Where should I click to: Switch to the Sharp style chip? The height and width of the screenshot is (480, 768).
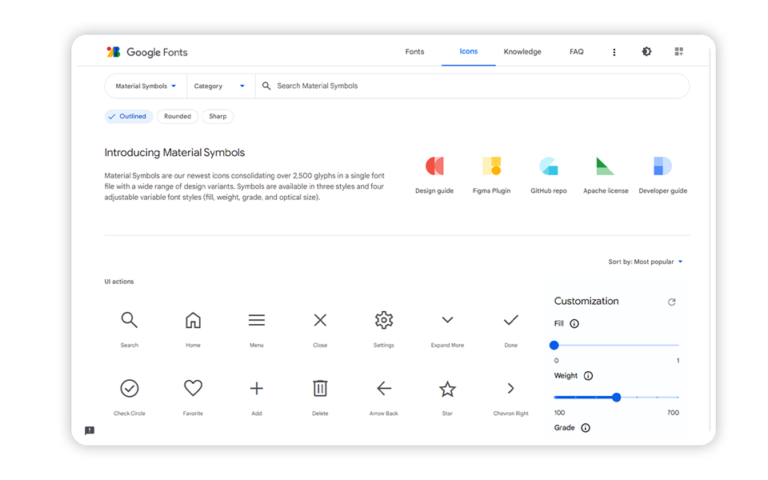[x=217, y=117]
